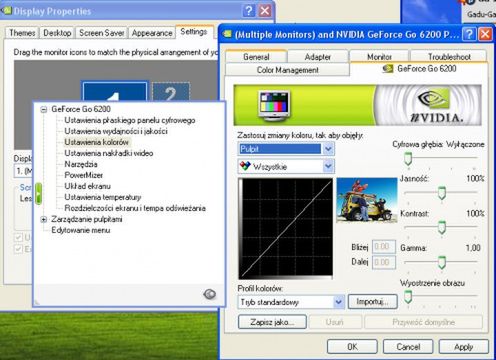This screenshot has height=360, width=496.
Task: Click the help question-mark button in Display Properties
Action: (249, 11)
